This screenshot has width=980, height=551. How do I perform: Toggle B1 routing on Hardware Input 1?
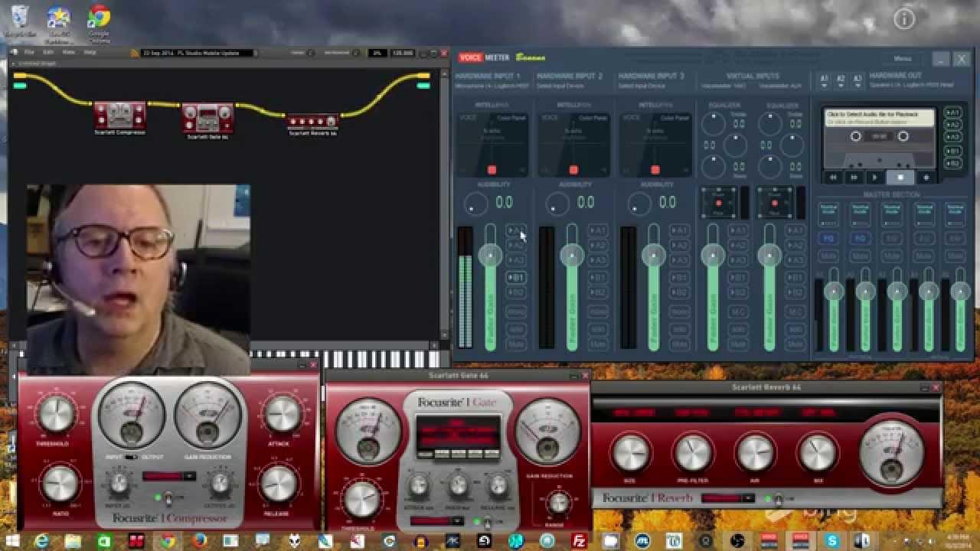click(x=517, y=277)
